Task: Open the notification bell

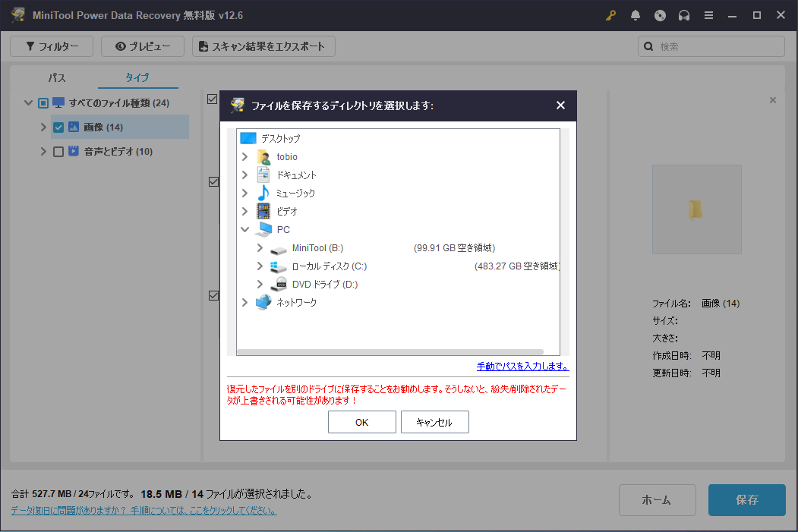Action: point(636,15)
